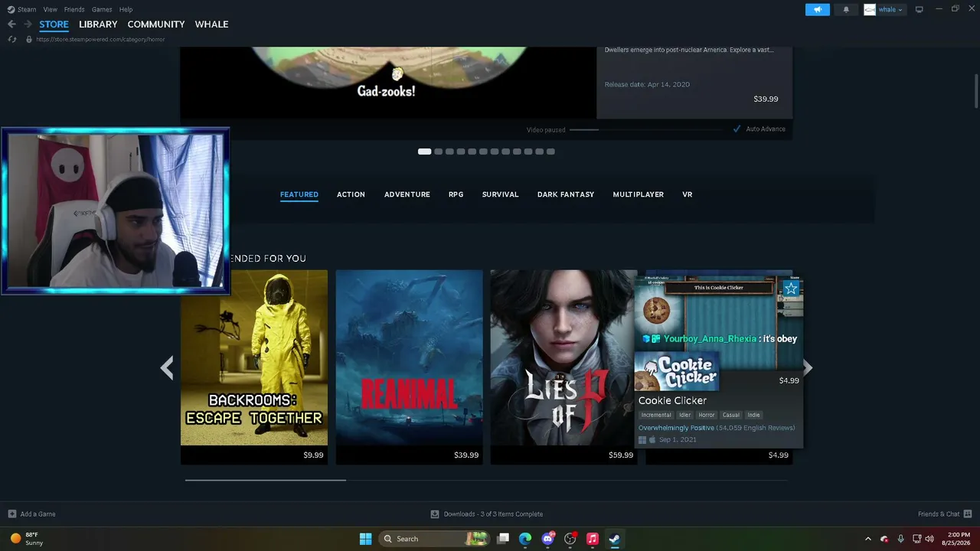Select the VR category tab

coord(688,194)
